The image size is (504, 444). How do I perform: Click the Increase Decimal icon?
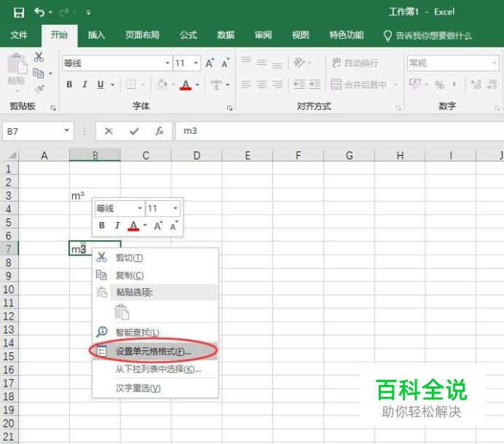click(476, 84)
